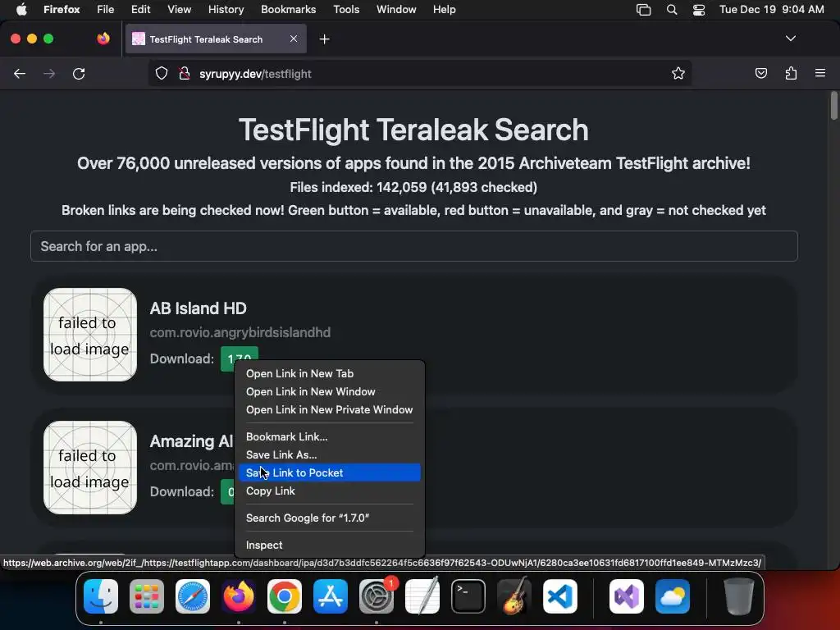
Task: Click the AB Island HD title
Action: pyautogui.click(x=199, y=308)
